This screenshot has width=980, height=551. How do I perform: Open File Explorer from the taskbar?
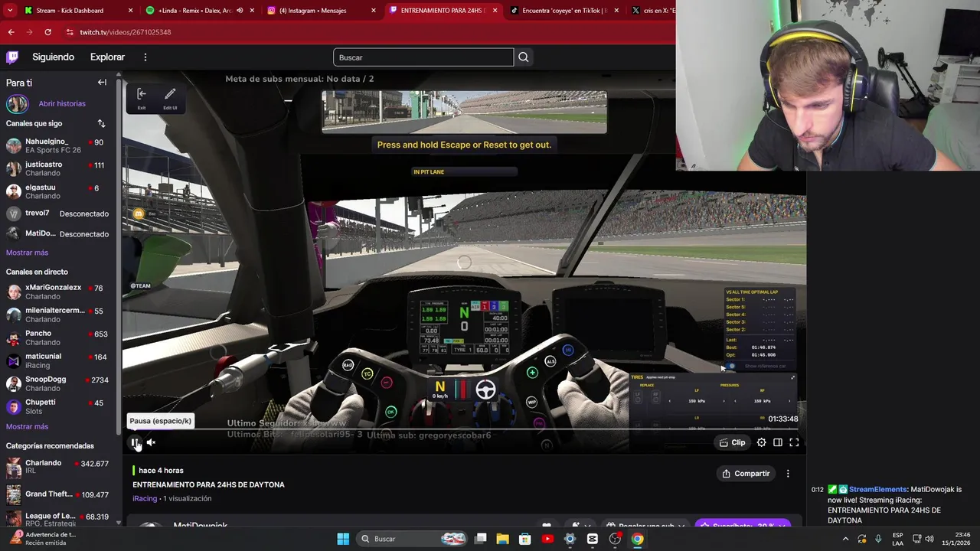pos(503,539)
